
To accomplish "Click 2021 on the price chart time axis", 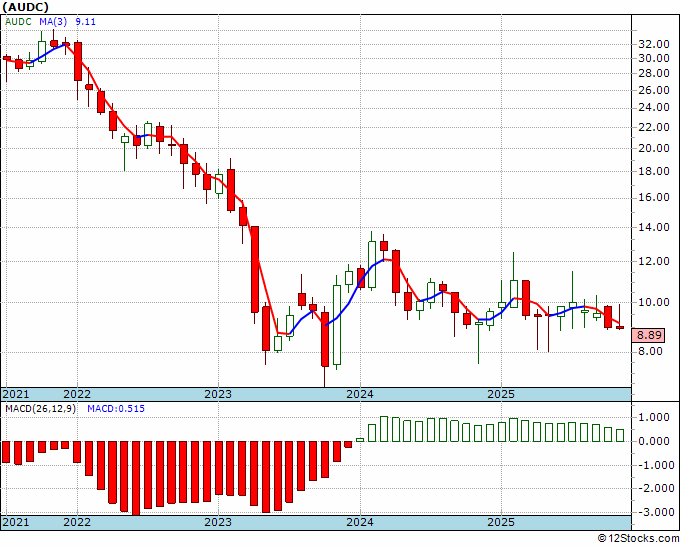I will [x=16, y=394].
